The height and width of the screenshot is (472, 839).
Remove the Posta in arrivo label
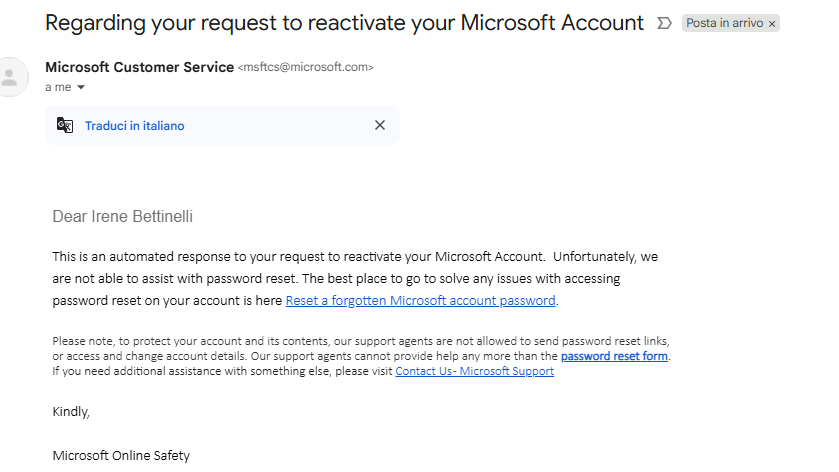772,24
